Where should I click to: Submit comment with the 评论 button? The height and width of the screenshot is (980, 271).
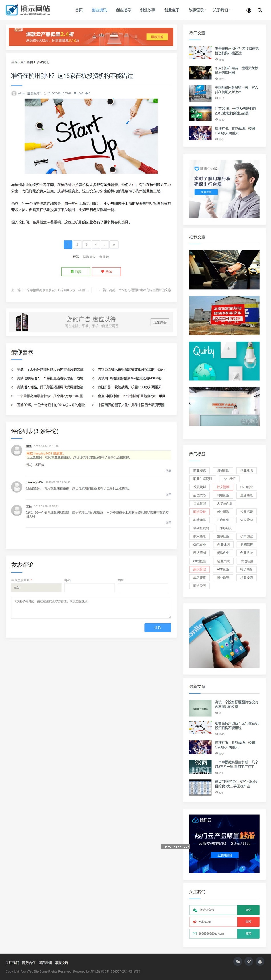(158, 628)
